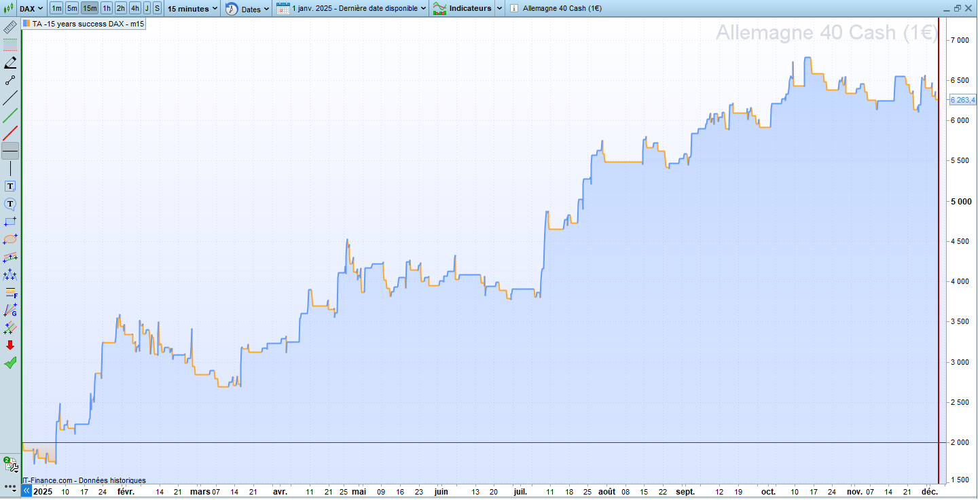Click the double-arrow scroll back button
The image size is (980, 500).
pos(26,490)
